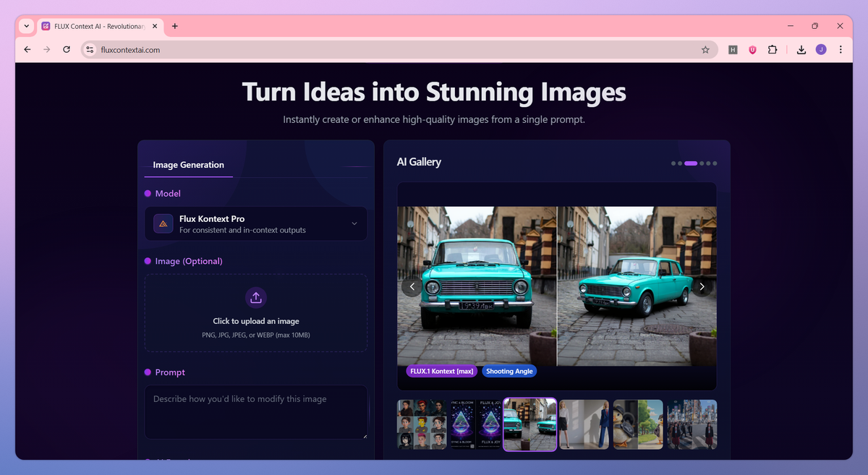Click the 'Prompt' section label
The height and width of the screenshot is (475, 868).
point(170,372)
